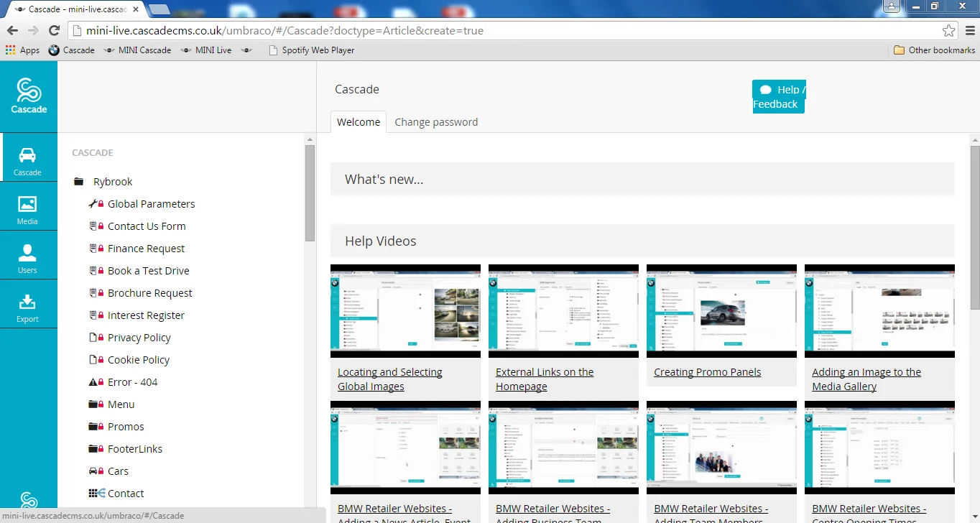Click the Rybrook folder icon
The image size is (980, 523).
click(79, 182)
